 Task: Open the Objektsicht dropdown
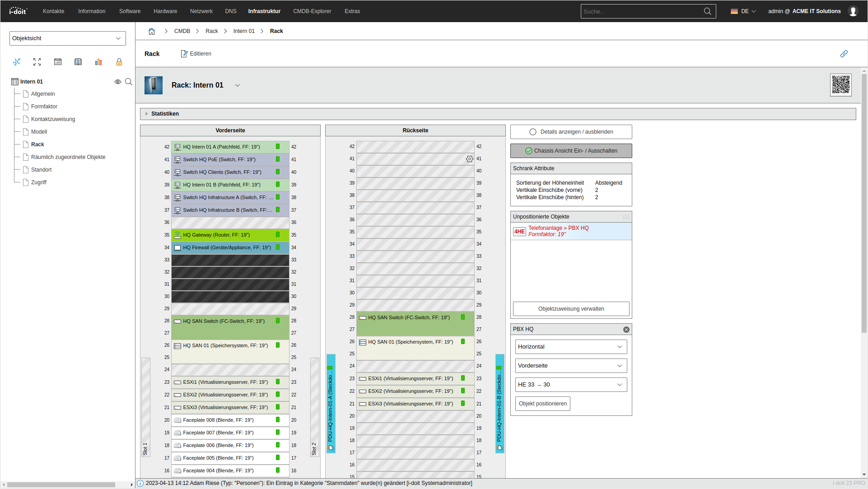click(x=67, y=38)
